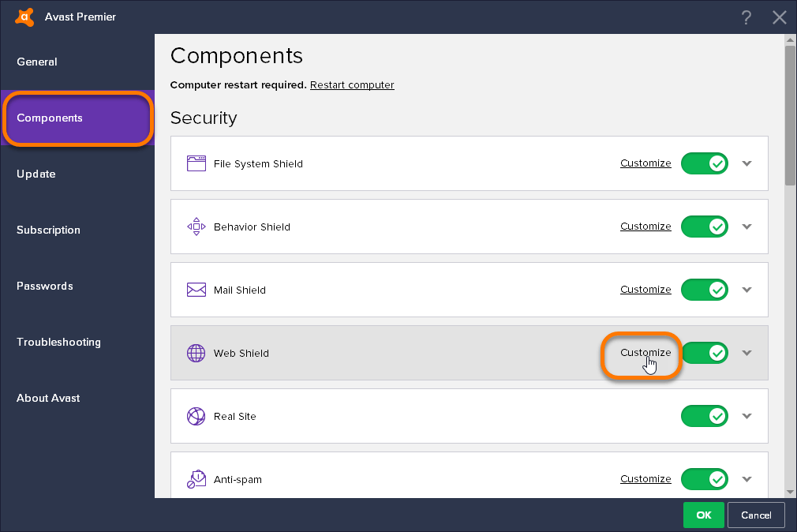The image size is (797, 532).
Task: Click the Mail Shield label text
Action: tap(239, 290)
